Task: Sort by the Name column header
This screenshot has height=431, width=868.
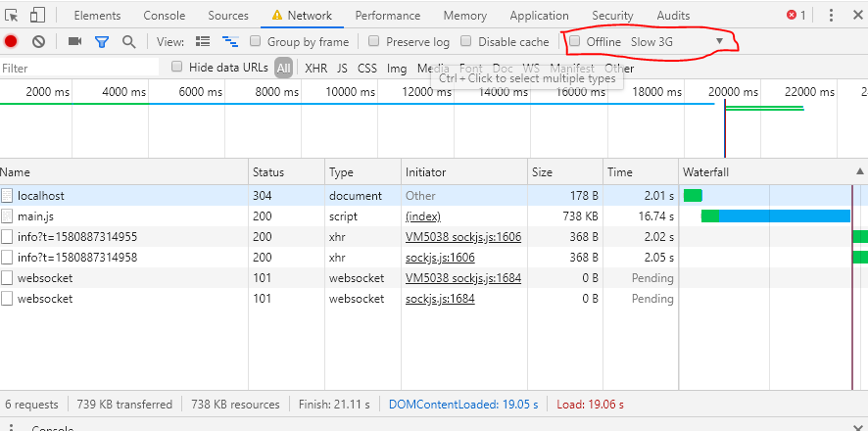Action: [124, 172]
